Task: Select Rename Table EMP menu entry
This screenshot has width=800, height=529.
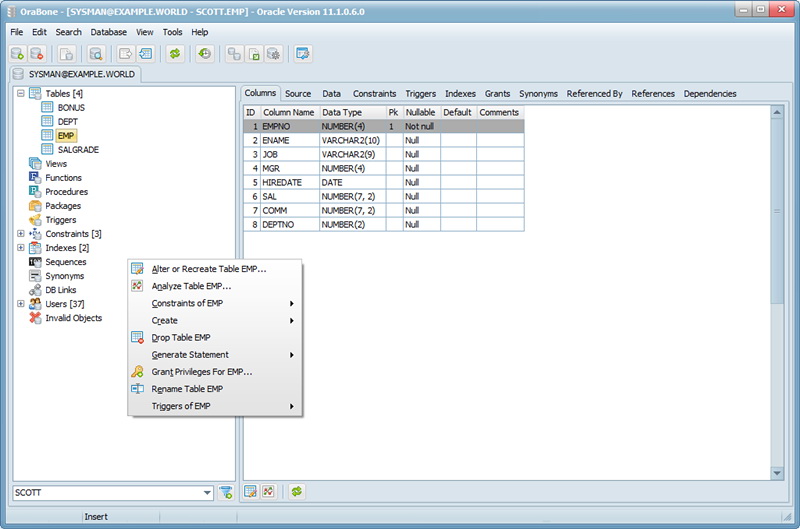Action: point(187,389)
